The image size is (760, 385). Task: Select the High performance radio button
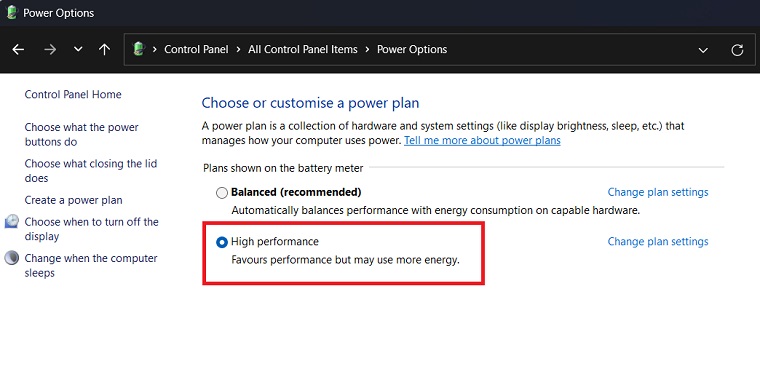point(222,242)
